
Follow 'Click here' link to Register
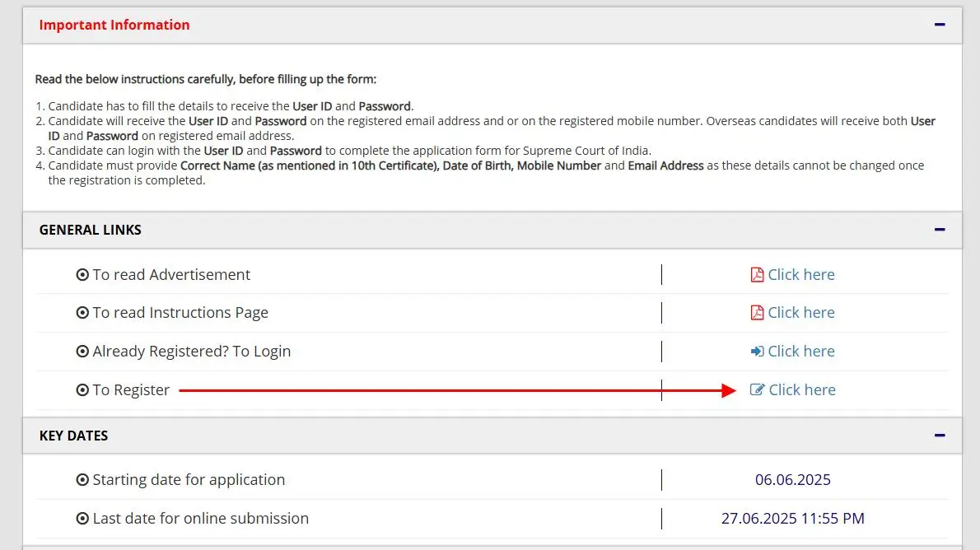[x=802, y=389]
